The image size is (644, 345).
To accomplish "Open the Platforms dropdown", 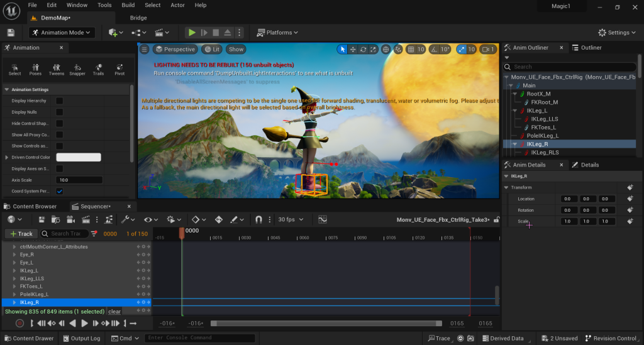I will (x=277, y=33).
